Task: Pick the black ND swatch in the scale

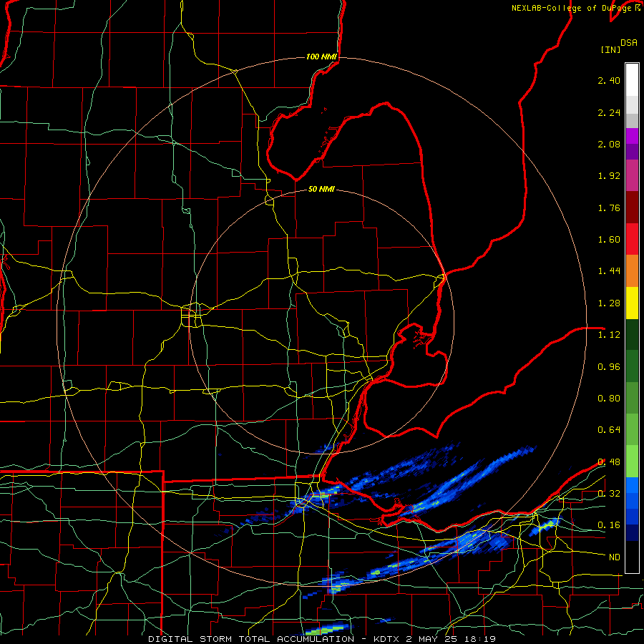Action: (x=632, y=557)
